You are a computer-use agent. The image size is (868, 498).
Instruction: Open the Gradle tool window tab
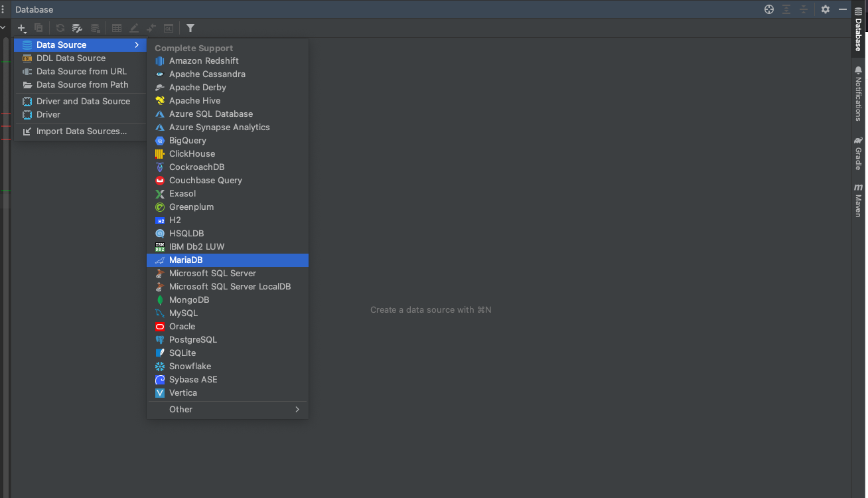[x=859, y=153]
